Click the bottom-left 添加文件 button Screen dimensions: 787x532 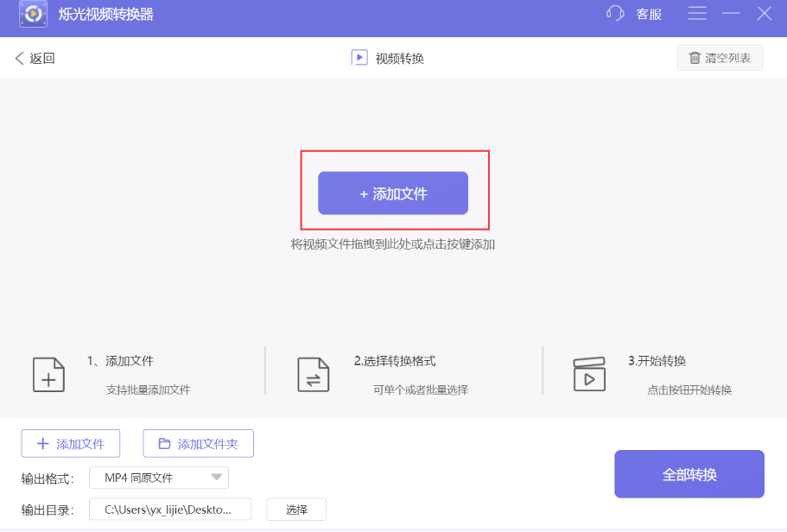pyautogui.click(x=70, y=443)
